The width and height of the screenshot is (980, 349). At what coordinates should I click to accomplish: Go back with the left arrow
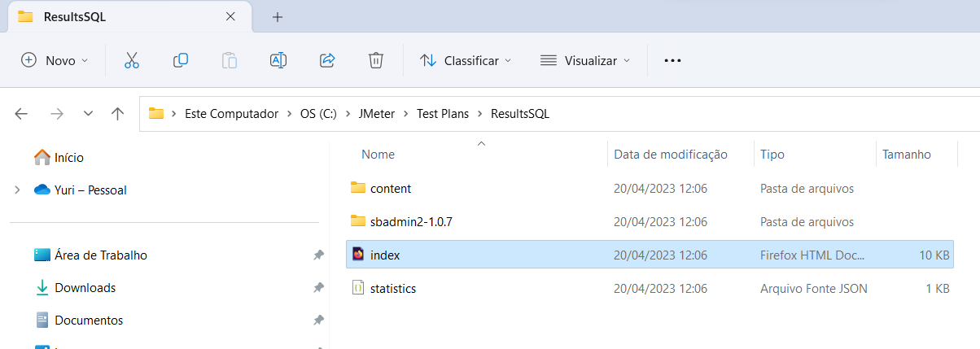pos(22,114)
